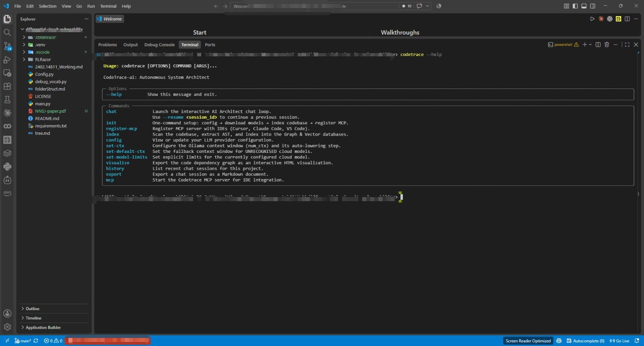644x346 pixels.
Task: Click the yellow extension icon in editor toolbar
Action: (x=618, y=19)
